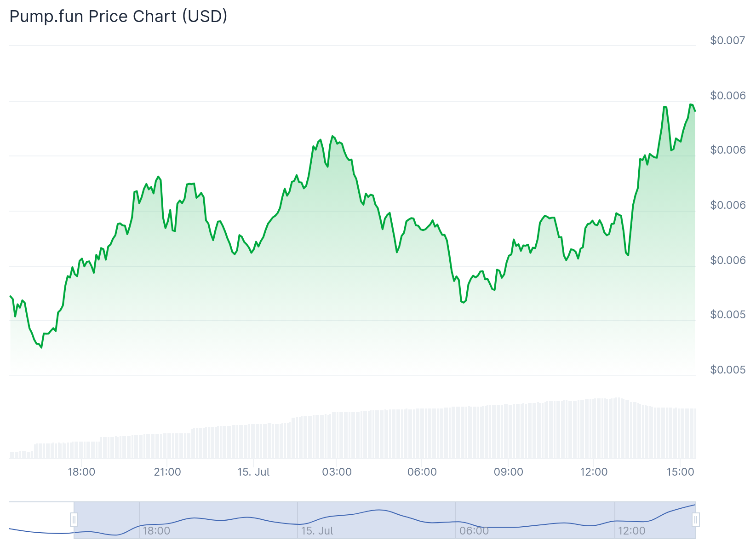Click the 09:00 time axis label
The height and width of the screenshot is (552, 756).
[x=508, y=472]
